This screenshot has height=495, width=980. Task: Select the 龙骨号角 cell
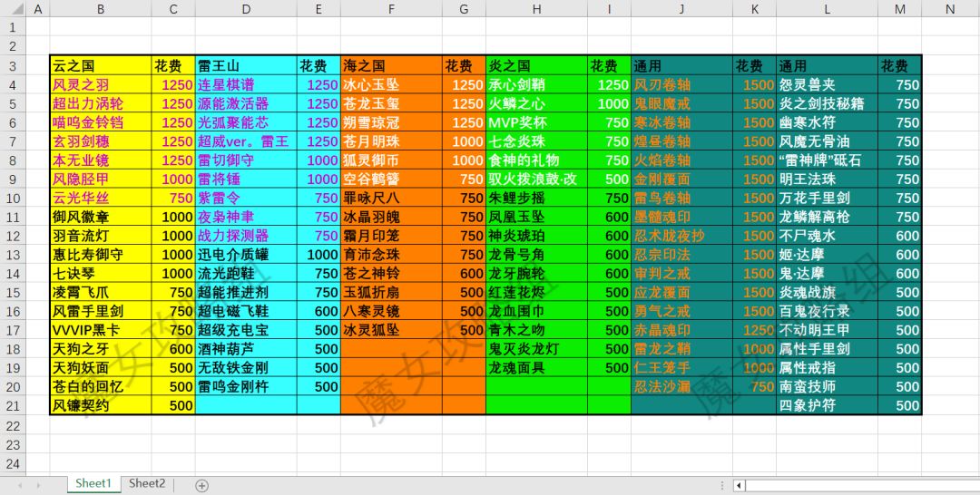536,255
